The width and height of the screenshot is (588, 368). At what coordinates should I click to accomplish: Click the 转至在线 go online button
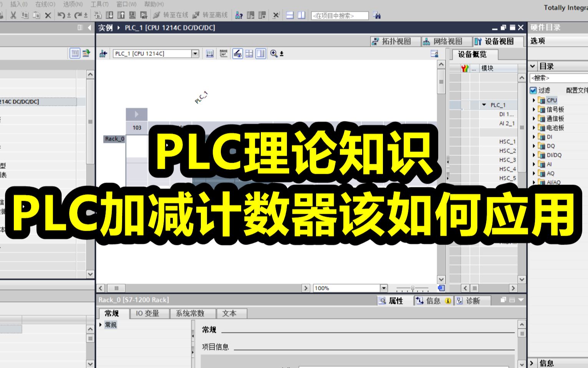[171, 15]
